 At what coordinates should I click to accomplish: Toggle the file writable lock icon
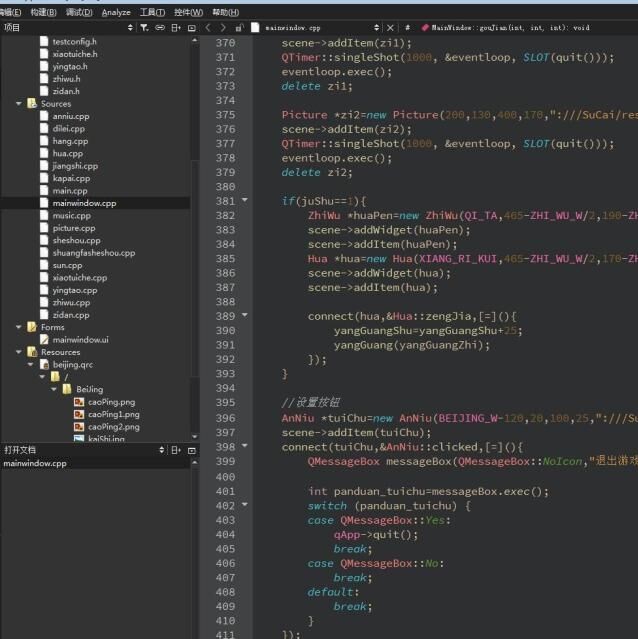coord(239,27)
